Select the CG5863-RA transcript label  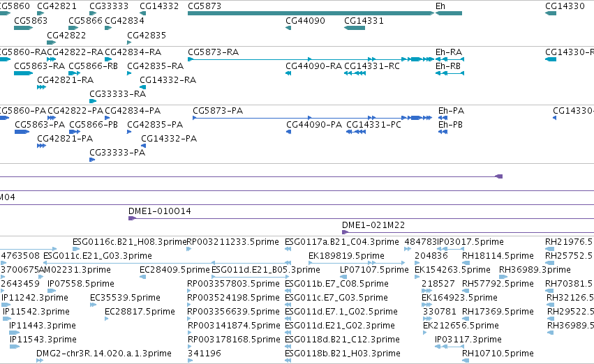click(x=39, y=66)
